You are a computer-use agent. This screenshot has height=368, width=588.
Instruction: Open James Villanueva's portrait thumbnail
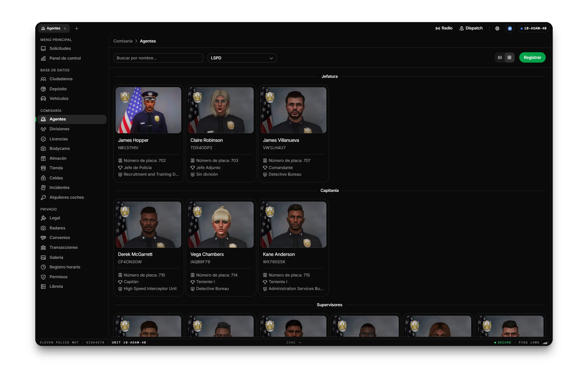tap(293, 110)
